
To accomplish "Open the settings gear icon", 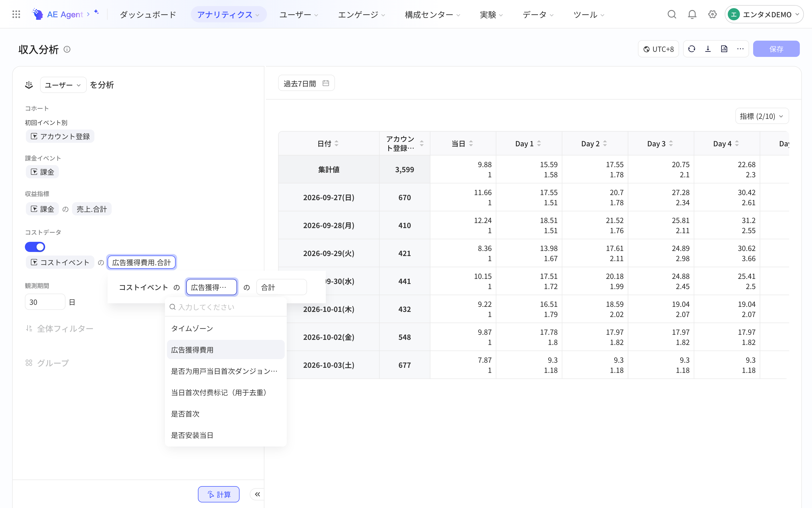I will (712, 14).
